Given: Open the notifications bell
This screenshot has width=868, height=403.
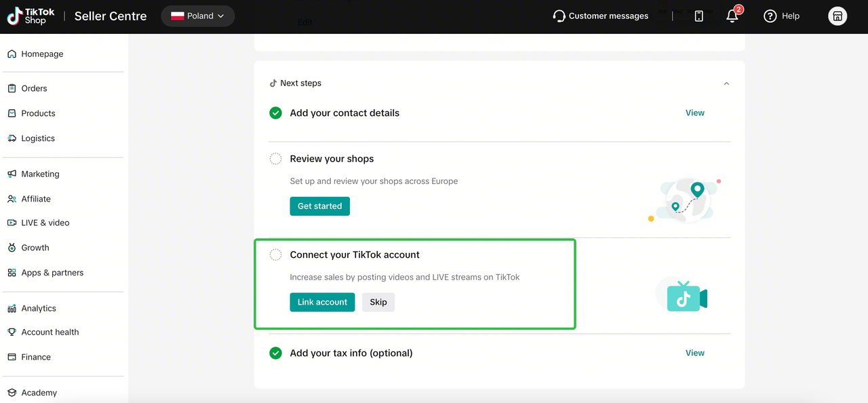Looking at the screenshot, I should 732,16.
